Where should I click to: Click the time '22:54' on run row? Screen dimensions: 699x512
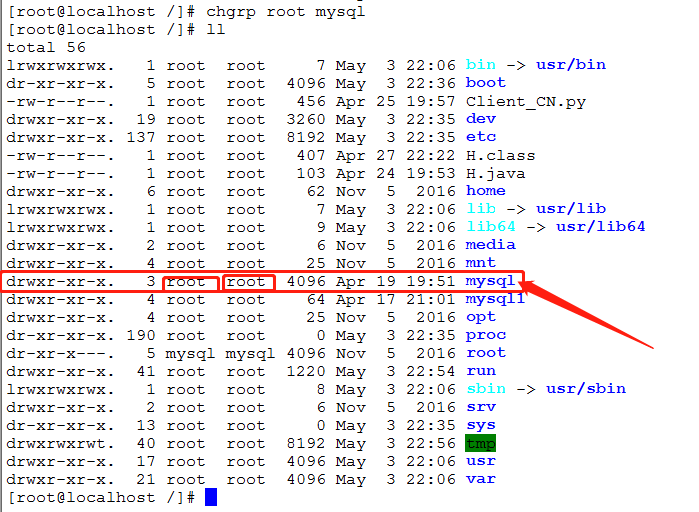click(431, 371)
